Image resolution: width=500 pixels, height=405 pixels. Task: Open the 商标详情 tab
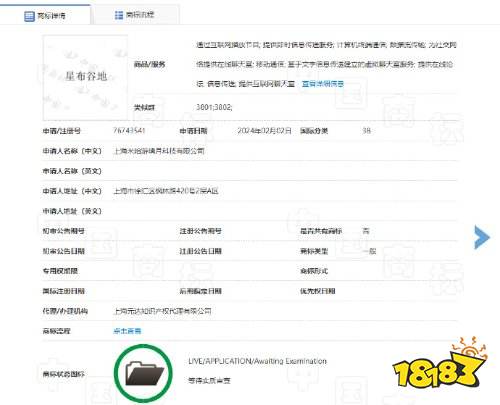click(45, 15)
